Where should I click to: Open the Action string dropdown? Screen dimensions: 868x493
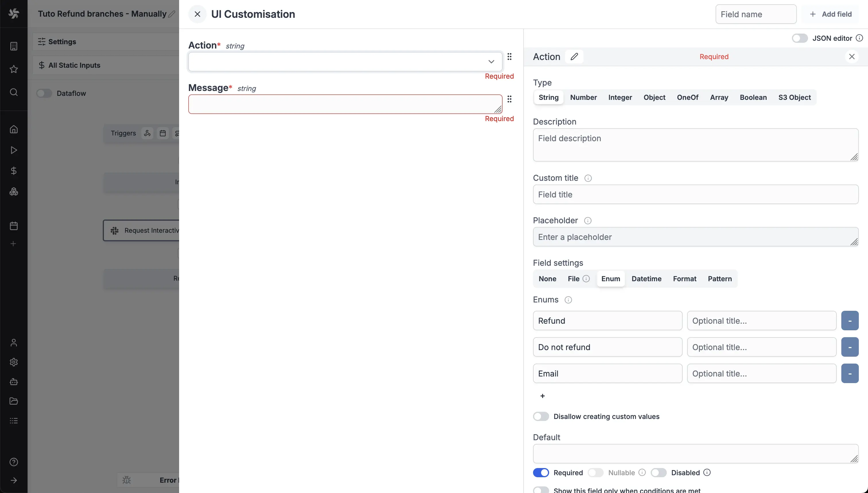[491, 62]
